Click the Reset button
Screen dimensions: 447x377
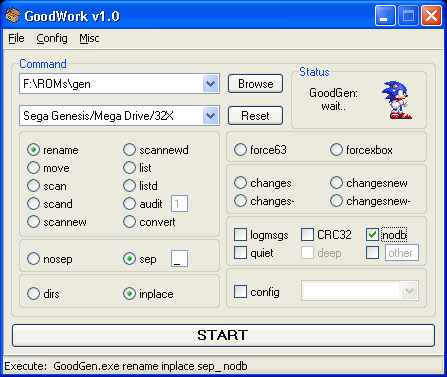click(x=256, y=116)
